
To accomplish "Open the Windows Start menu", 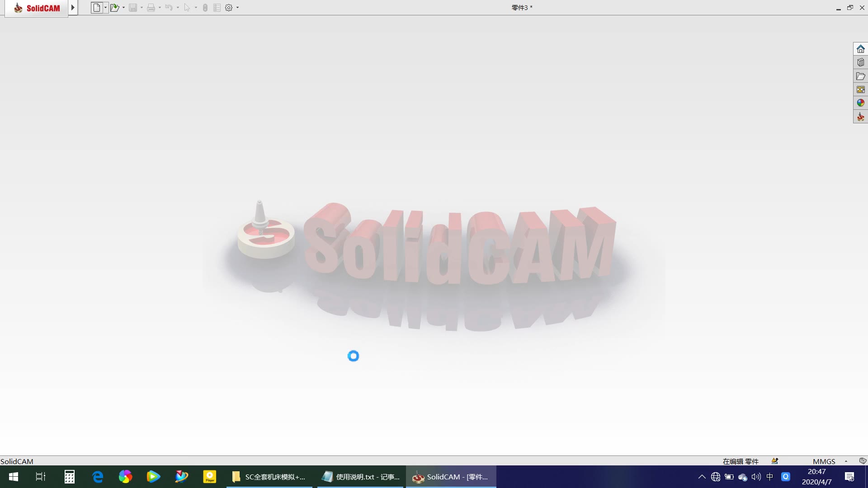I will (x=14, y=477).
